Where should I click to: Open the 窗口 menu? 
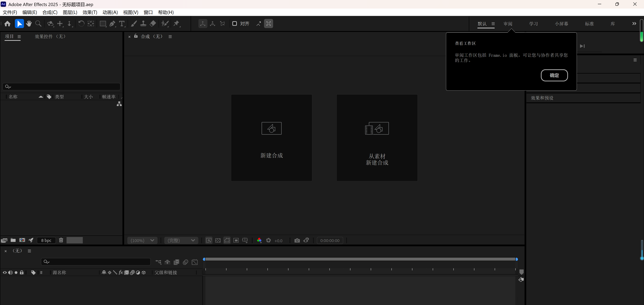148,12
